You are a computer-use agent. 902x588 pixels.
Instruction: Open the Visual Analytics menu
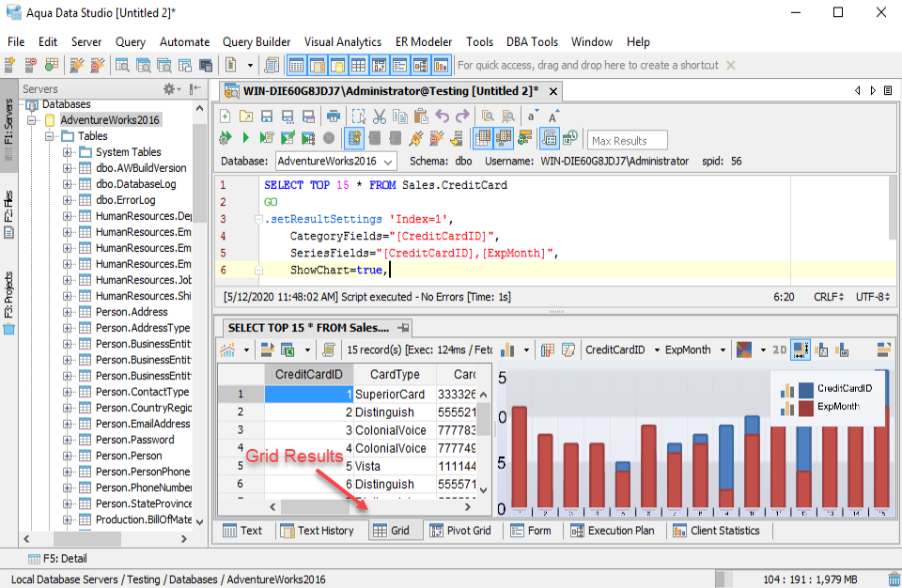(342, 42)
